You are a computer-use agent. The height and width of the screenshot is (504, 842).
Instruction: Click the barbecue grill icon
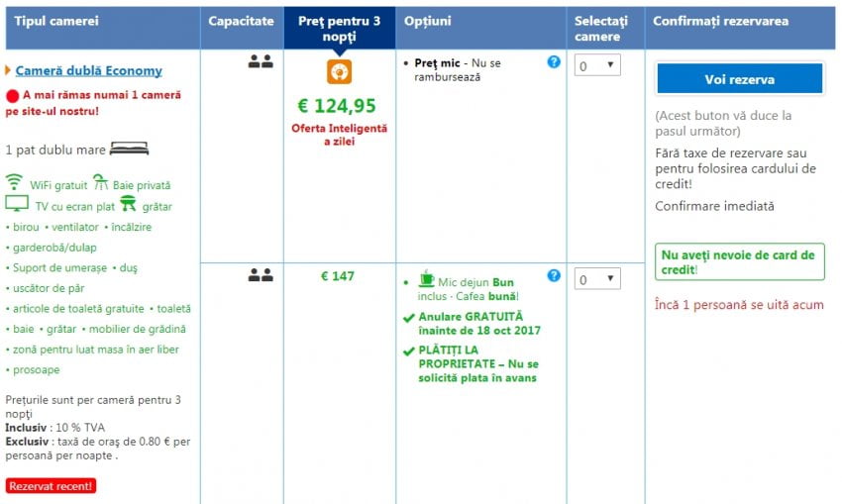(128, 204)
